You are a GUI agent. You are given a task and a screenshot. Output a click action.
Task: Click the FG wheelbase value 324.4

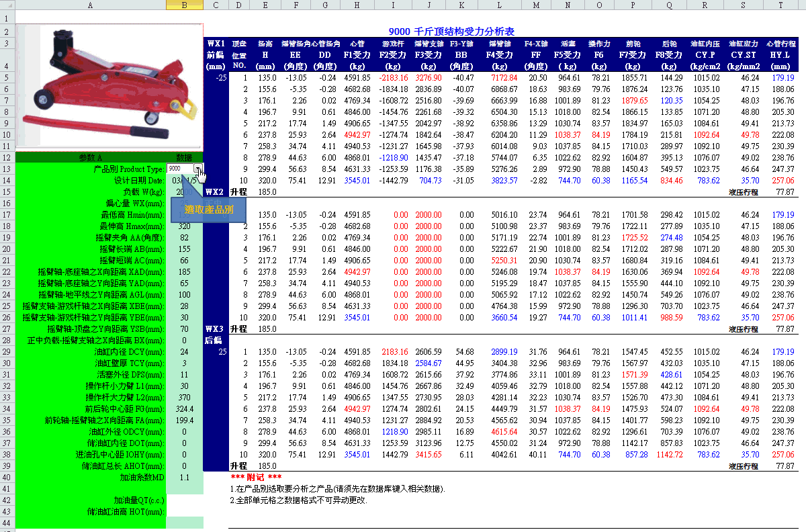tap(184, 408)
